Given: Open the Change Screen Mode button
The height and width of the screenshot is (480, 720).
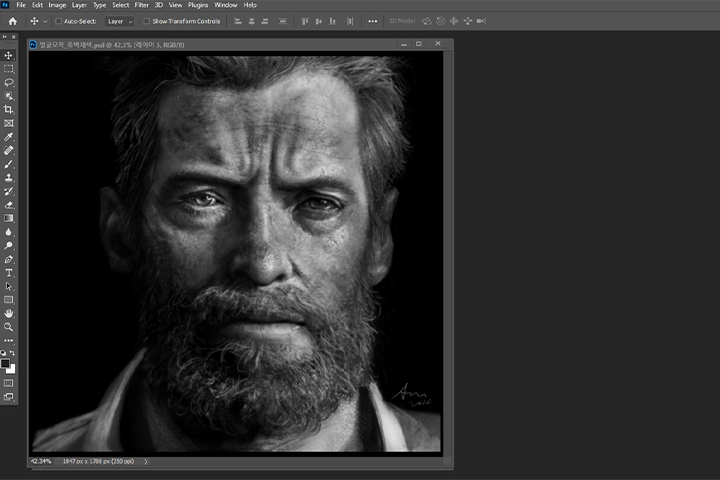Looking at the screenshot, I should (9, 397).
